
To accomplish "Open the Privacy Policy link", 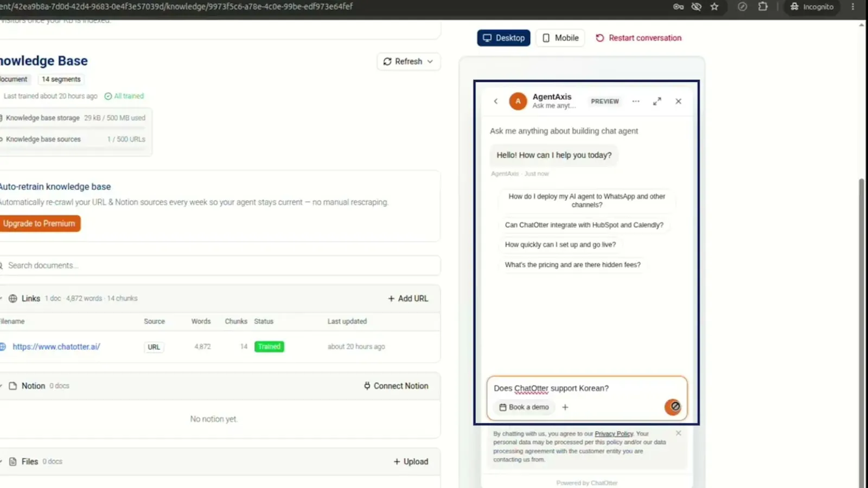I will pos(614,434).
